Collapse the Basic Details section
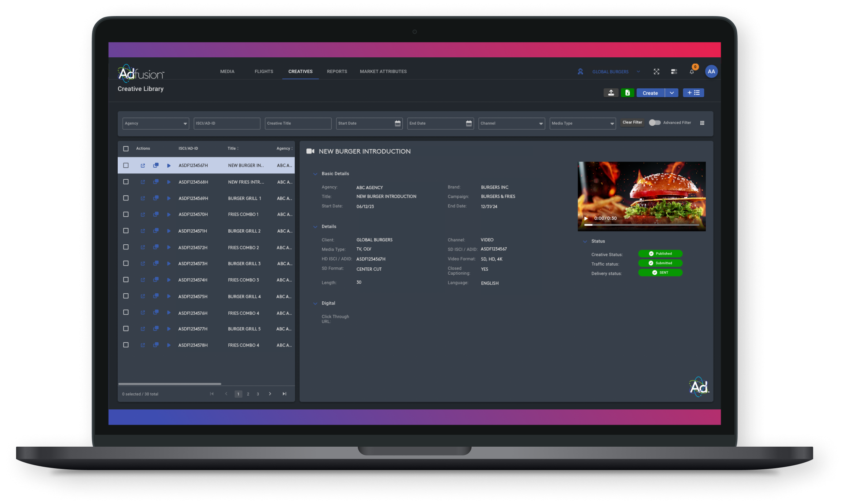 pyautogui.click(x=315, y=173)
